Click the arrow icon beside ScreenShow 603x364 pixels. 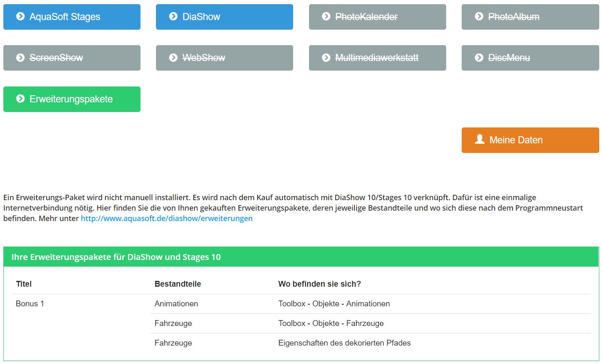[x=20, y=58]
